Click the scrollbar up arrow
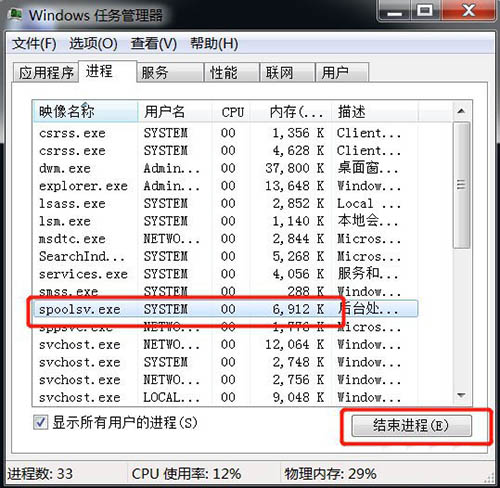The height and width of the screenshot is (488, 500). pos(461,111)
